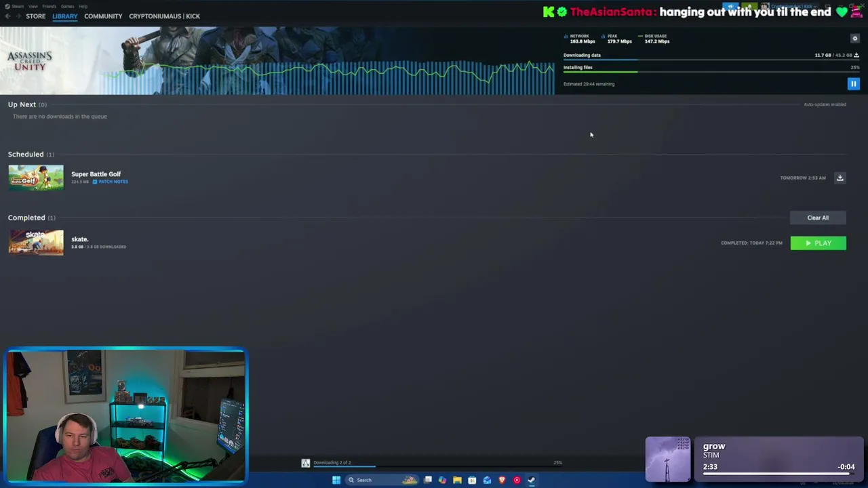
Task: Click the skate. title text
Action: [x=80, y=239]
